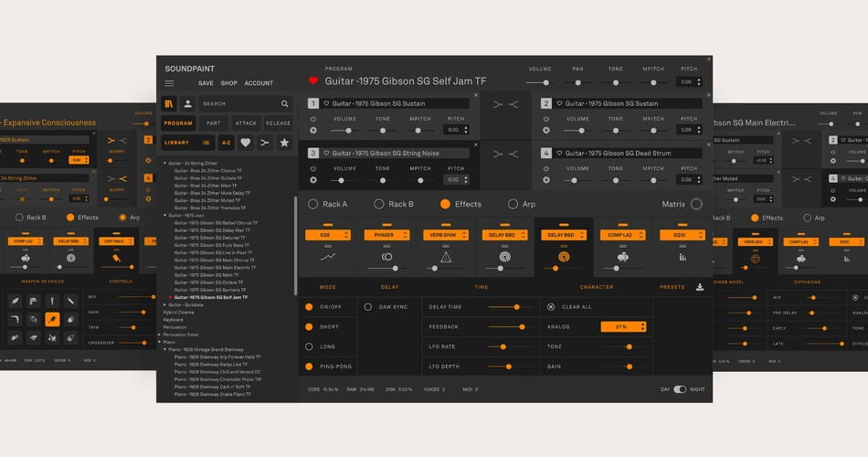This screenshot has height=457, width=868.
Task: Toggle the SHORT delay mode
Action: (x=309, y=327)
